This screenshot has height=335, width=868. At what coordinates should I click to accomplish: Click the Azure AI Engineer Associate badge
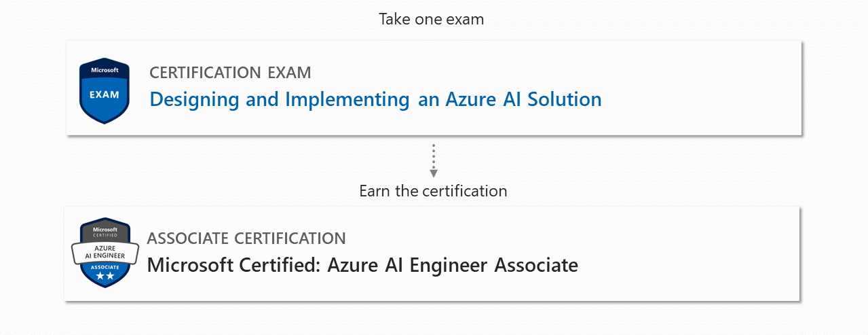click(105, 253)
